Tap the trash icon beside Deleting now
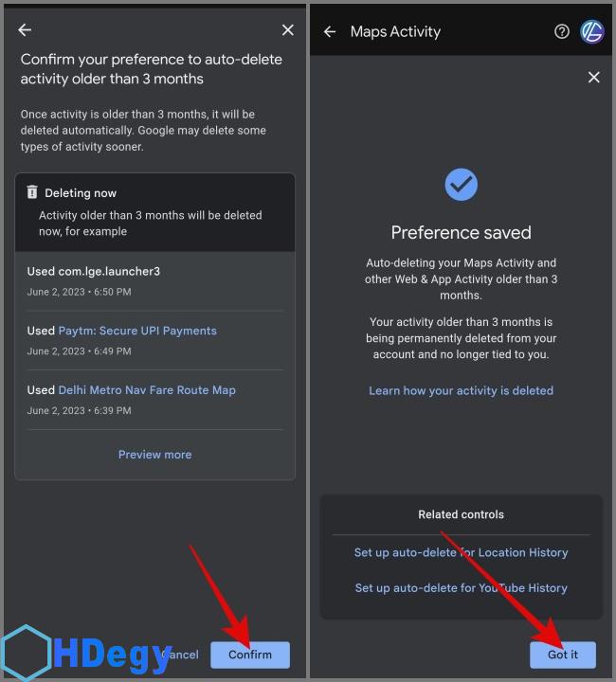Screen dimensions: 616x682 tap(32, 192)
